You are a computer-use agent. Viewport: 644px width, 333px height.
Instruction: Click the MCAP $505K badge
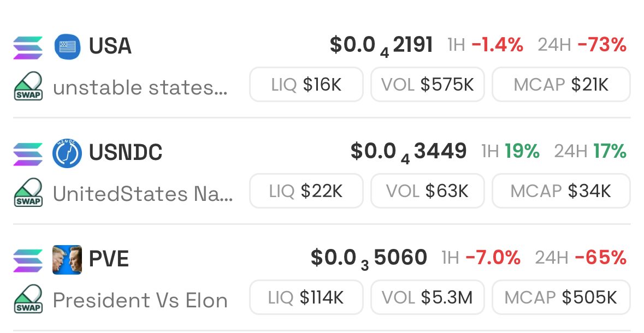coord(561,298)
